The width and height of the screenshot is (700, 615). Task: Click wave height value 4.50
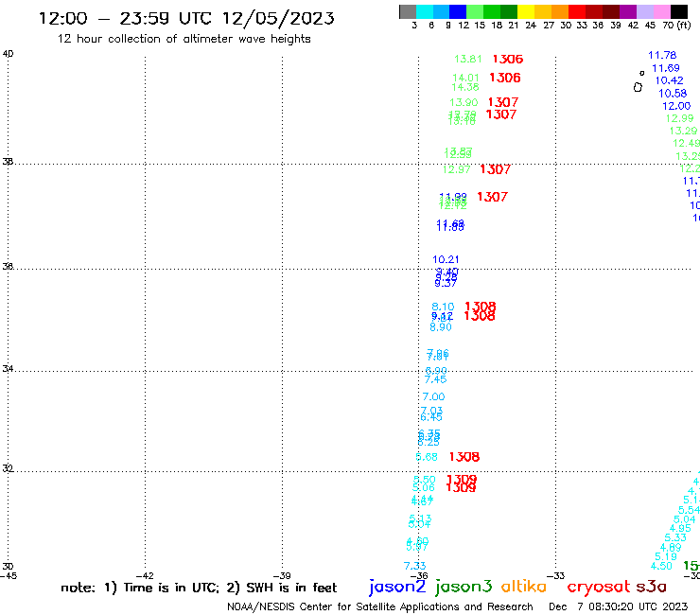(x=661, y=566)
